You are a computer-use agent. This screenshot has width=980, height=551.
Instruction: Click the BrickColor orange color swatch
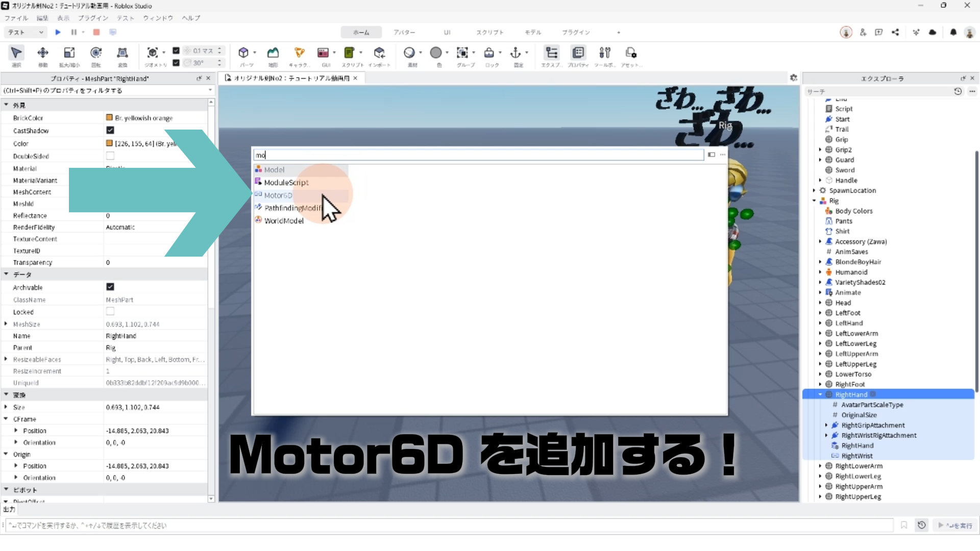(x=109, y=118)
